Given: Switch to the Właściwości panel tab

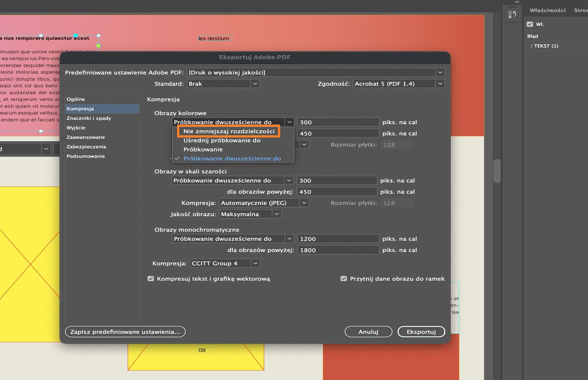Looking at the screenshot, I should [x=547, y=10].
